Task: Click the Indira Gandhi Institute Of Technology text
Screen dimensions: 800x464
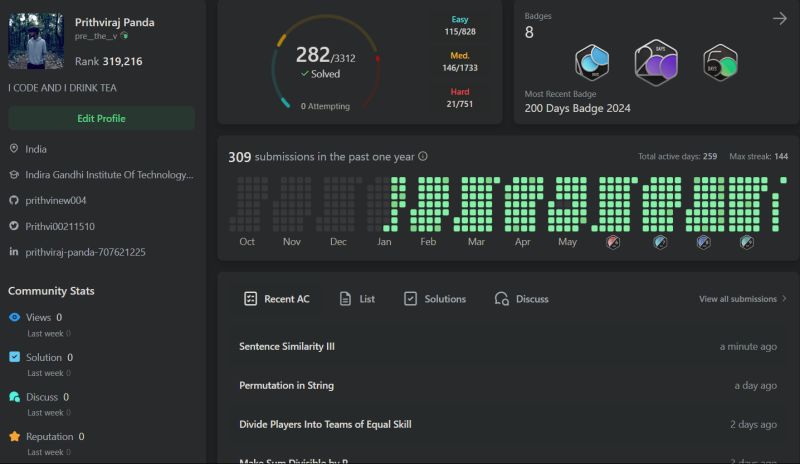Action: [109, 175]
